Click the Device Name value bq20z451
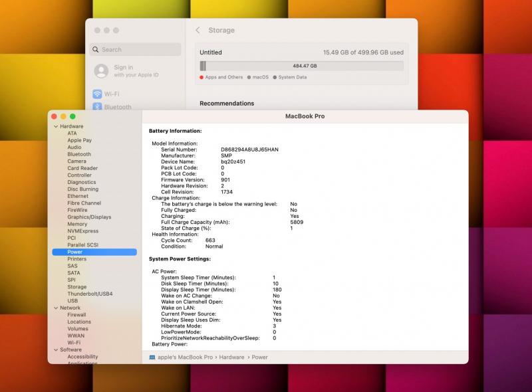The image size is (532, 392). coord(233,161)
